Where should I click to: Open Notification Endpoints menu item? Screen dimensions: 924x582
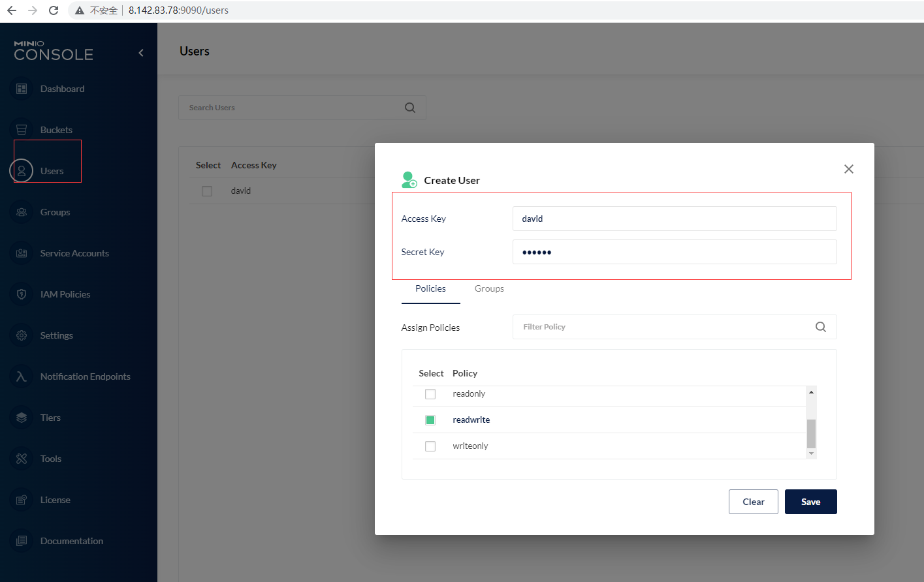(x=86, y=376)
